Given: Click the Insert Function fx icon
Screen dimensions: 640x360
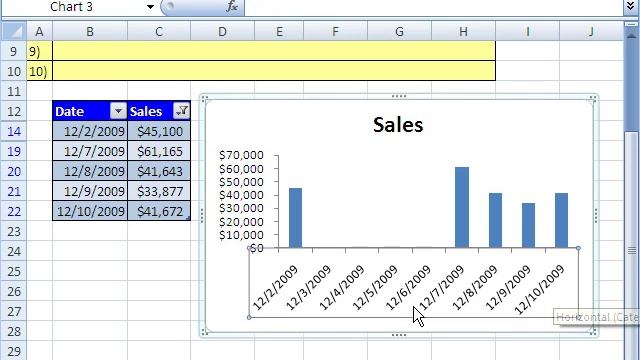Looking at the screenshot, I should (x=232, y=7).
